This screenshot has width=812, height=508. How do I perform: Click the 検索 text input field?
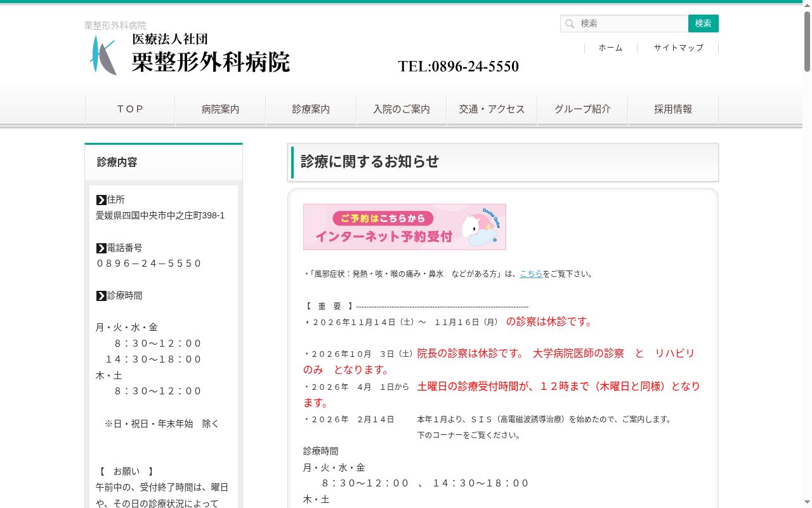(x=624, y=23)
